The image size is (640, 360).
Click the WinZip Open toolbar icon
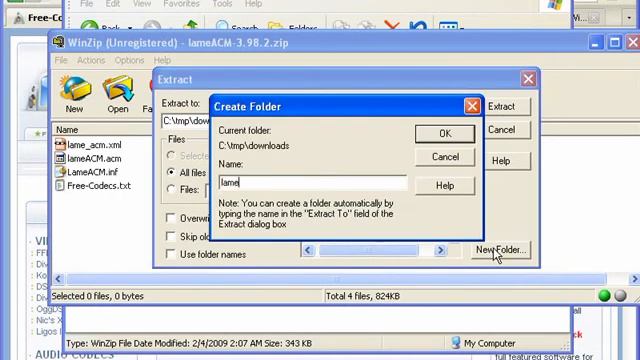(x=118, y=93)
